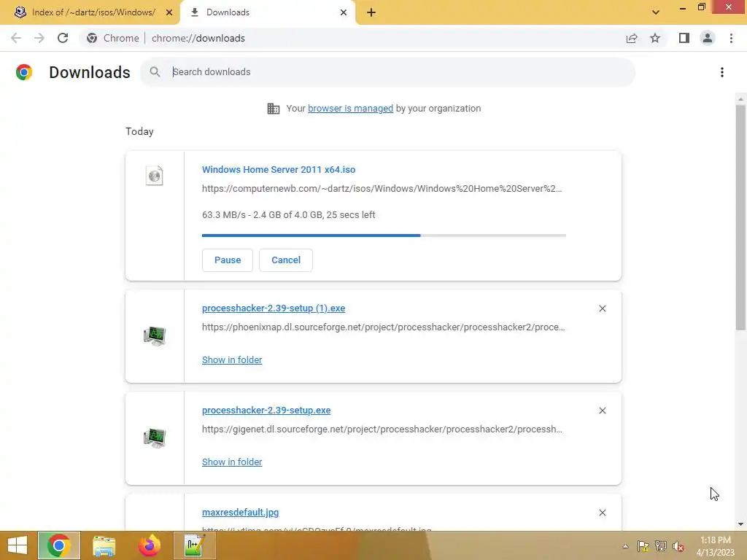Viewport: 747px width, 560px height.
Task: Open the maxresdefault.jpg file link
Action: [241, 513]
